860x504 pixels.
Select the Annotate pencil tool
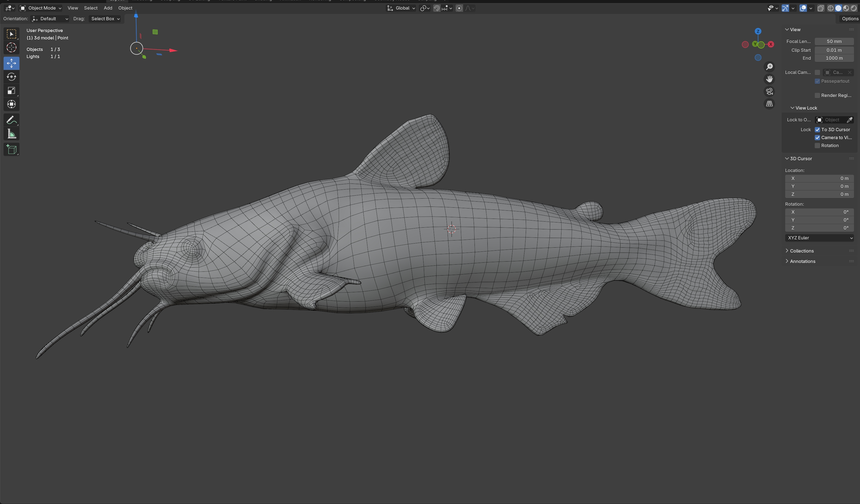[11, 120]
